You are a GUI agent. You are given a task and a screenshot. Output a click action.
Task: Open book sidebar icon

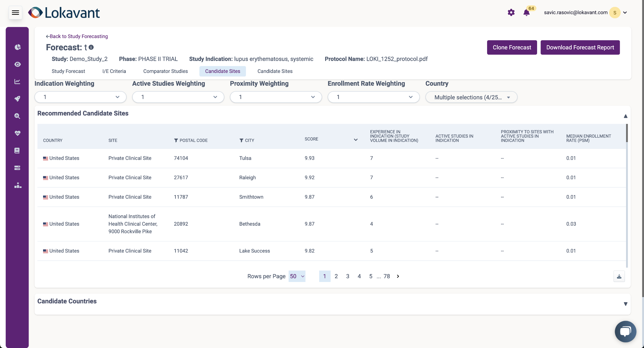point(18,151)
